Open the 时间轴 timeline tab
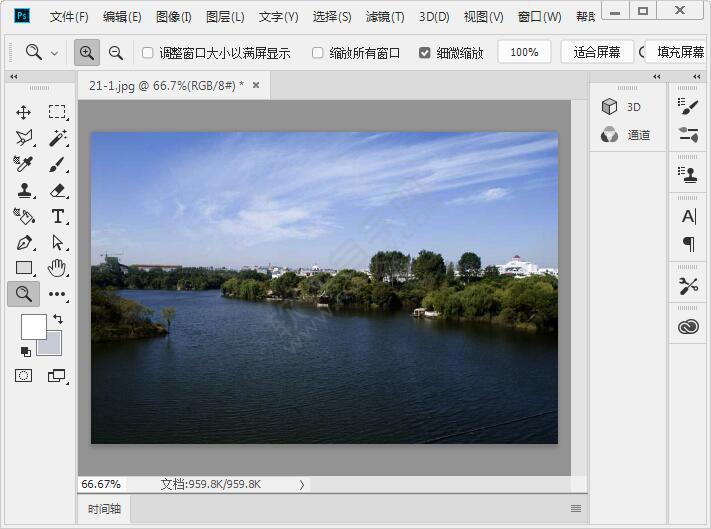 coord(104,509)
